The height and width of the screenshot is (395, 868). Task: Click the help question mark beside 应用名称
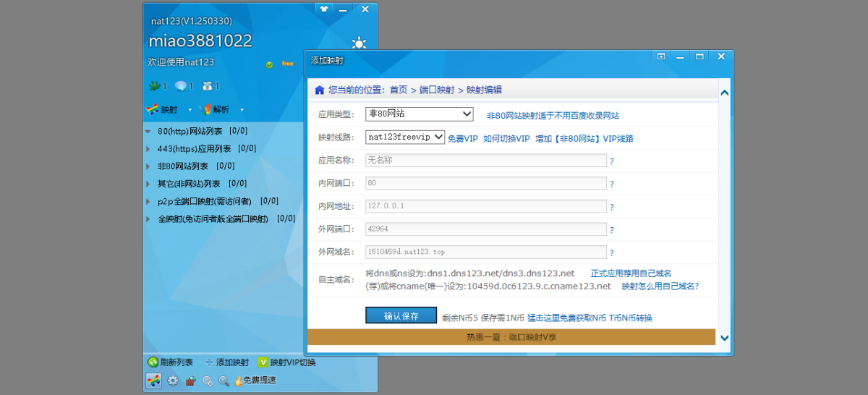611,161
